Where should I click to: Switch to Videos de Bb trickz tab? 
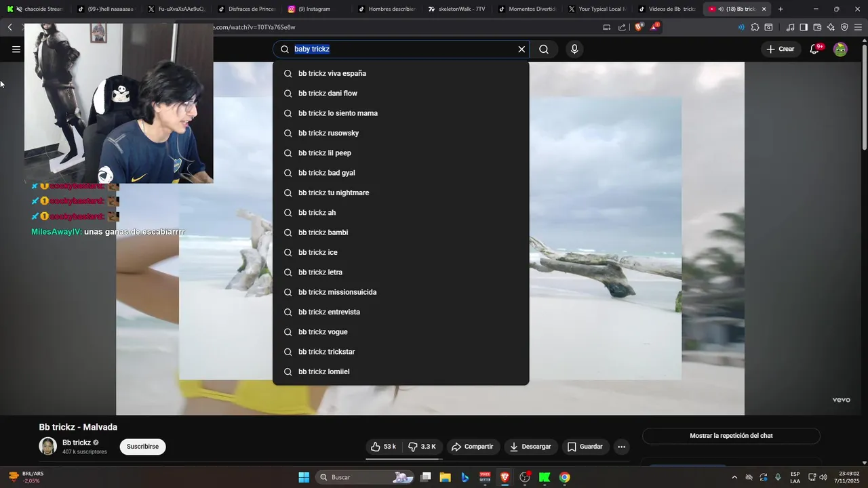tap(667, 9)
